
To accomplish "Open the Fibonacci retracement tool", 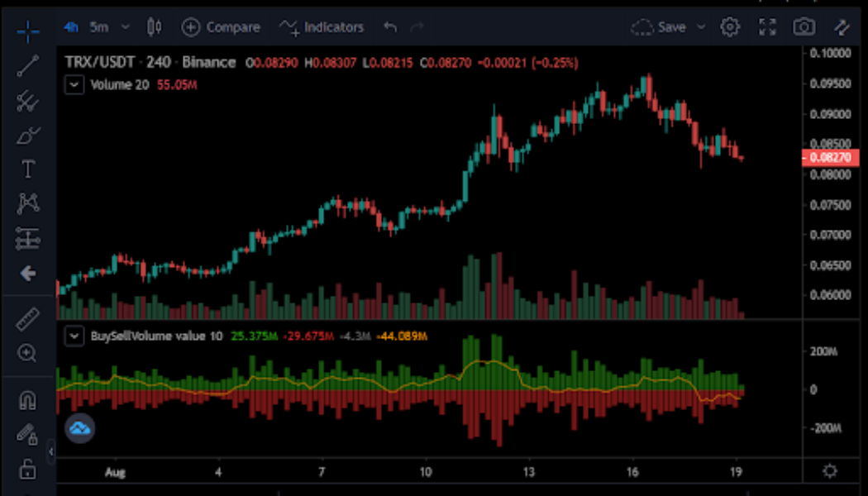I will coord(27,100).
